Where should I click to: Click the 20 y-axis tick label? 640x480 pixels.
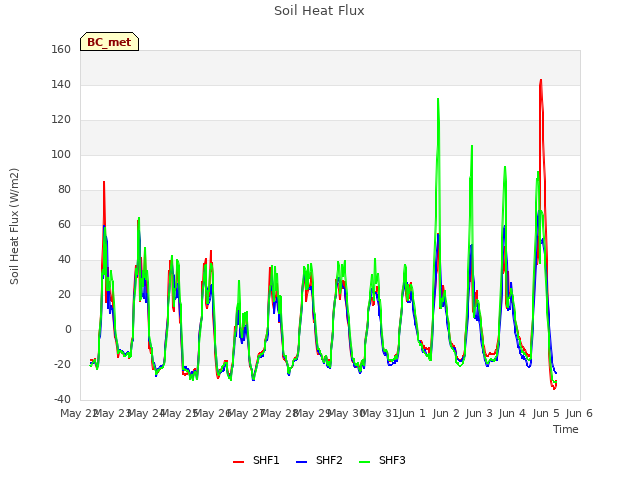point(64,295)
